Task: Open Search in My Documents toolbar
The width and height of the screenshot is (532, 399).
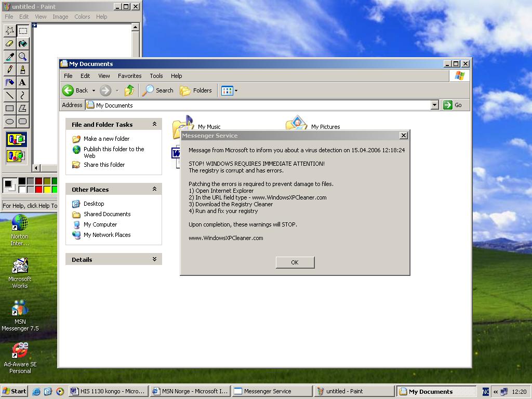Action: (157, 90)
